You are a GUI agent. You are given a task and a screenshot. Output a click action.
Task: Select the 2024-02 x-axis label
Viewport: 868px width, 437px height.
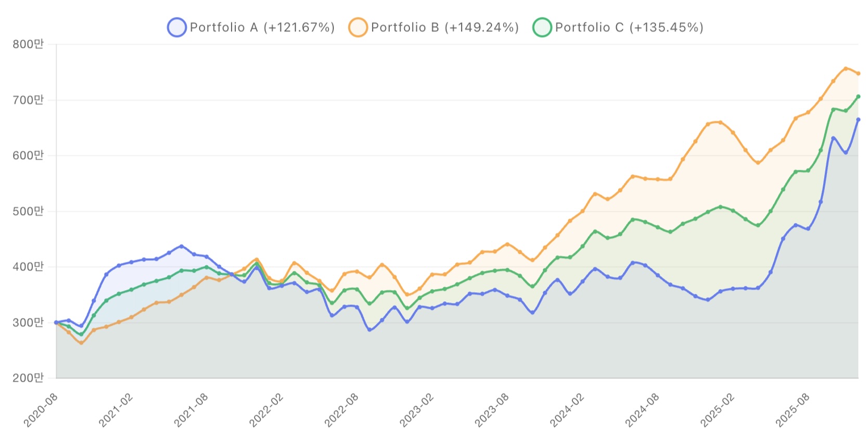[567, 410]
